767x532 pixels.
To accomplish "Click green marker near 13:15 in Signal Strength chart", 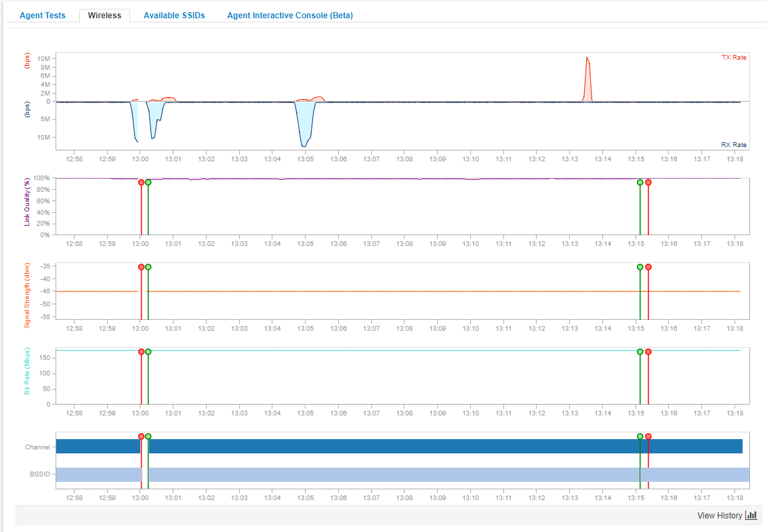I will (x=640, y=267).
